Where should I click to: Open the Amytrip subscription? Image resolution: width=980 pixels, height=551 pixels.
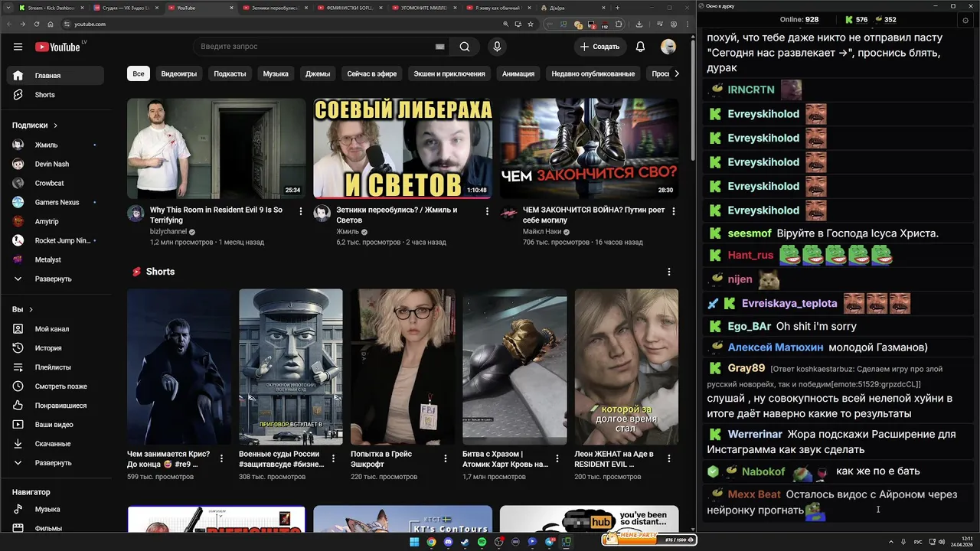click(x=55, y=221)
